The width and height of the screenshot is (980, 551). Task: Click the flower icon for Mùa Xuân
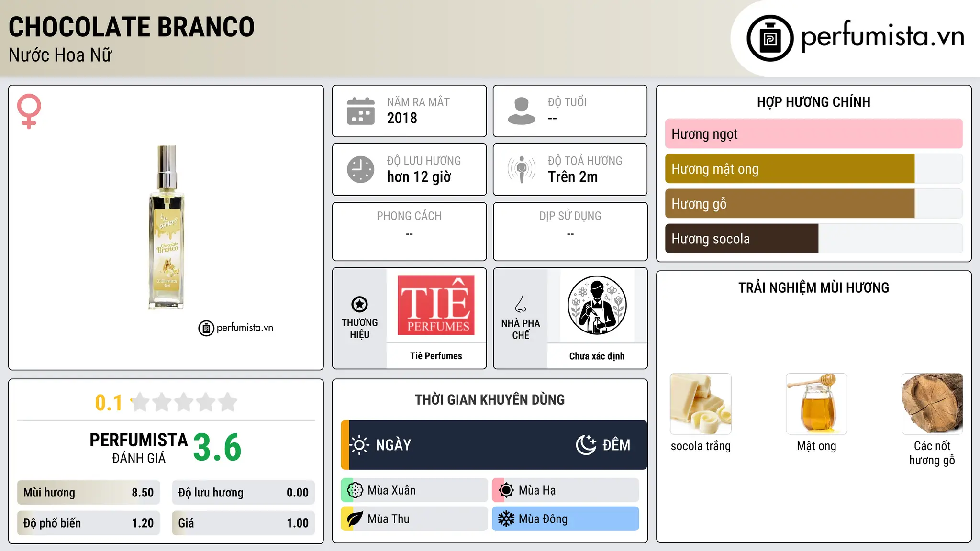tap(355, 490)
